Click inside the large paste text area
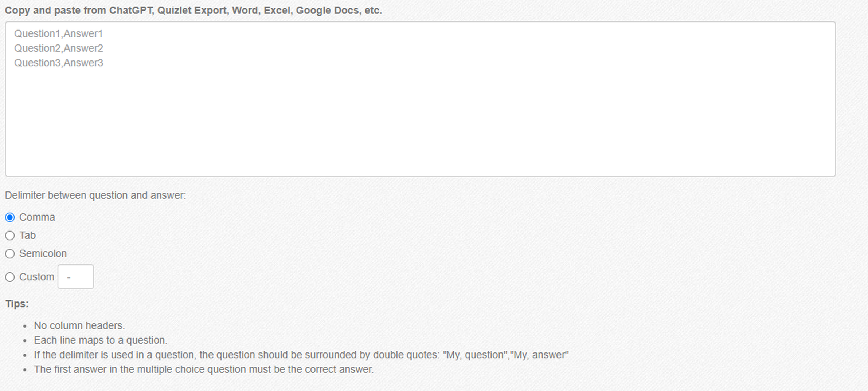The height and width of the screenshot is (391, 868). click(420, 99)
